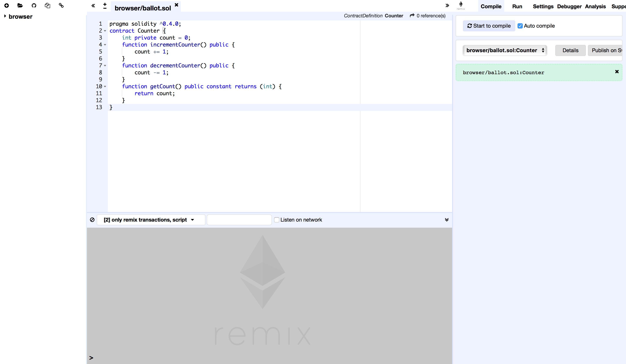Open a local Solidity file
This screenshot has width=626, height=364.
click(20, 5)
